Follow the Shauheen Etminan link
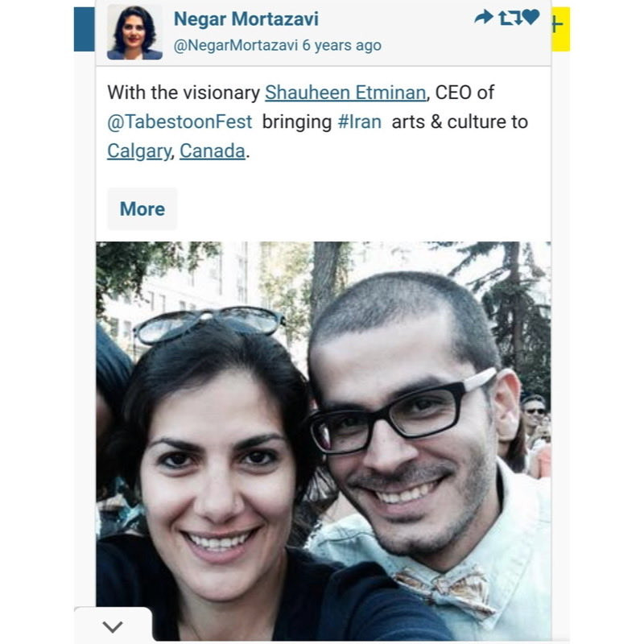Viewport: 644px width, 644px height. [345, 93]
